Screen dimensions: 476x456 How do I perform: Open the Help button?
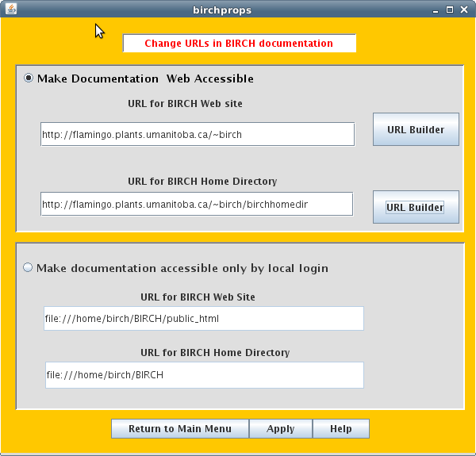340,429
